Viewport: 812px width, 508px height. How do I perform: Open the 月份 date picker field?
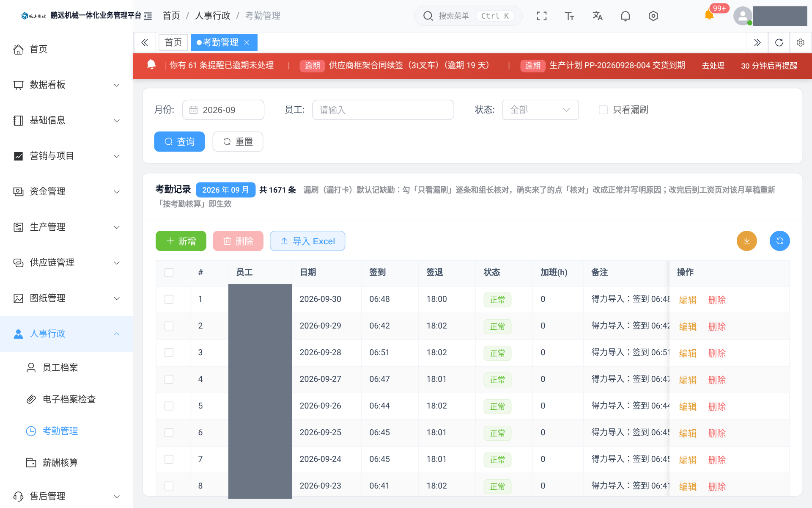pyautogui.click(x=223, y=110)
